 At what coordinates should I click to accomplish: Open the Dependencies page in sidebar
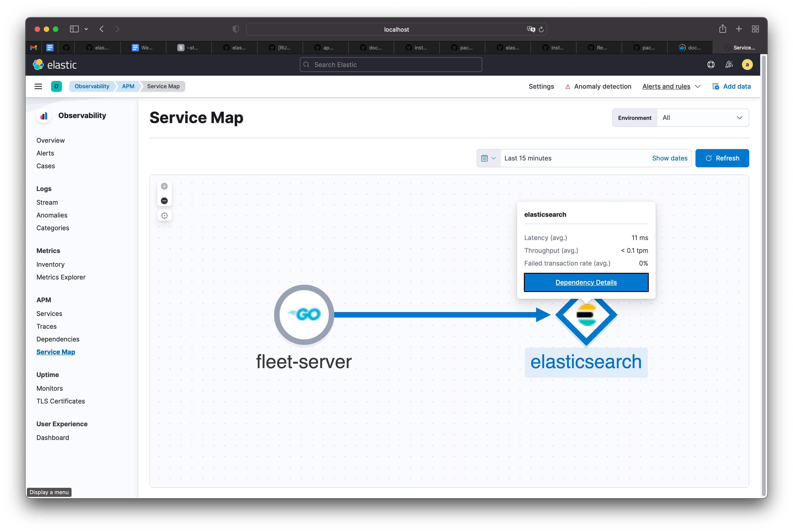coord(58,339)
